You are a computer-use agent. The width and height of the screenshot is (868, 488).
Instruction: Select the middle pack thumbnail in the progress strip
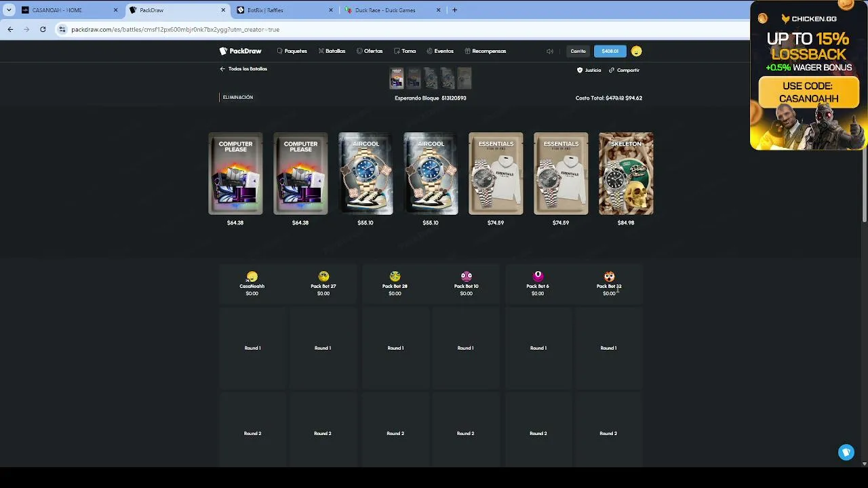(x=431, y=79)
